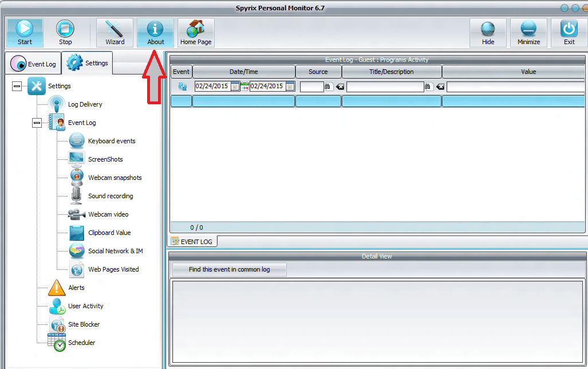Click Find this event in common log
The width and height of the screenshot is (588, 369).
(x=229, y=269)
